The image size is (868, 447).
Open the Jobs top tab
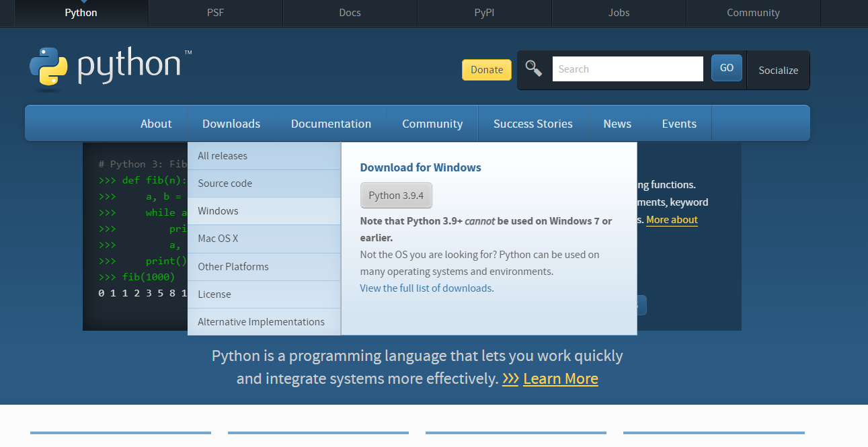tap(619, 13)
